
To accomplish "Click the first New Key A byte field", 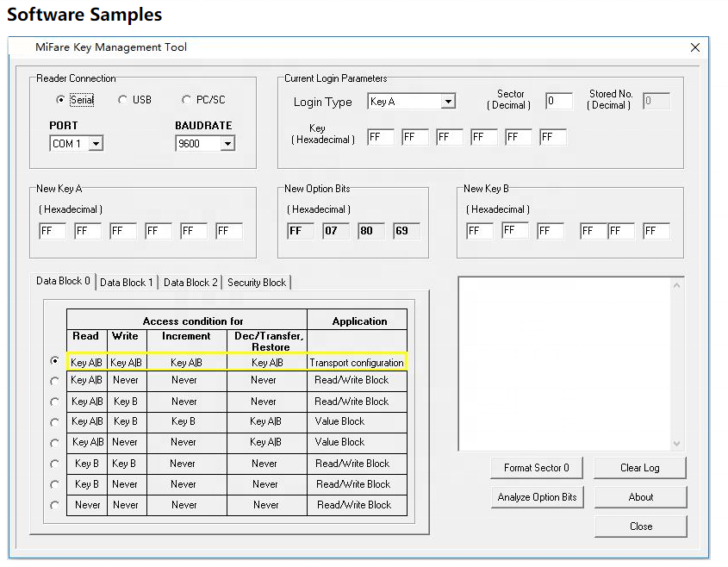I will [53, 231].
